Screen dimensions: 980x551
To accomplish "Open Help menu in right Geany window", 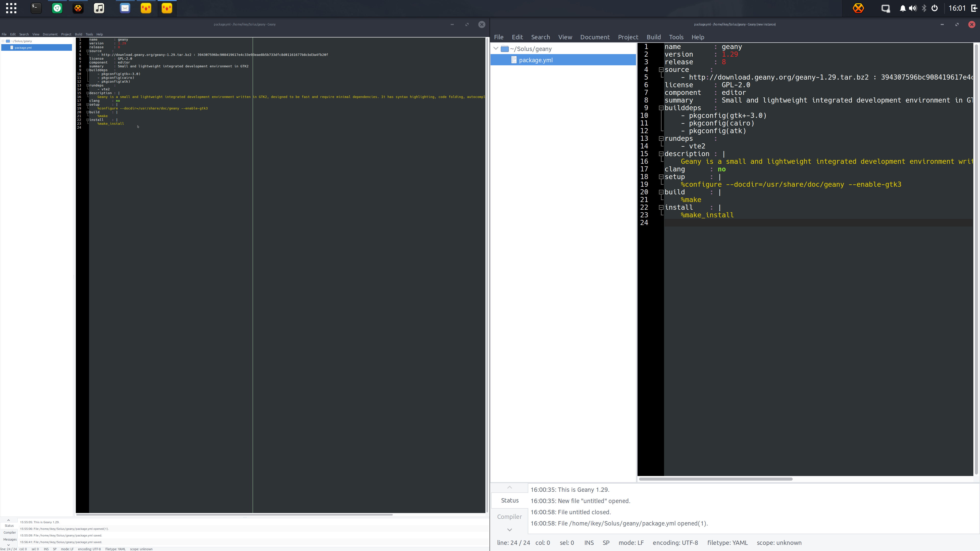I will 698,37.
